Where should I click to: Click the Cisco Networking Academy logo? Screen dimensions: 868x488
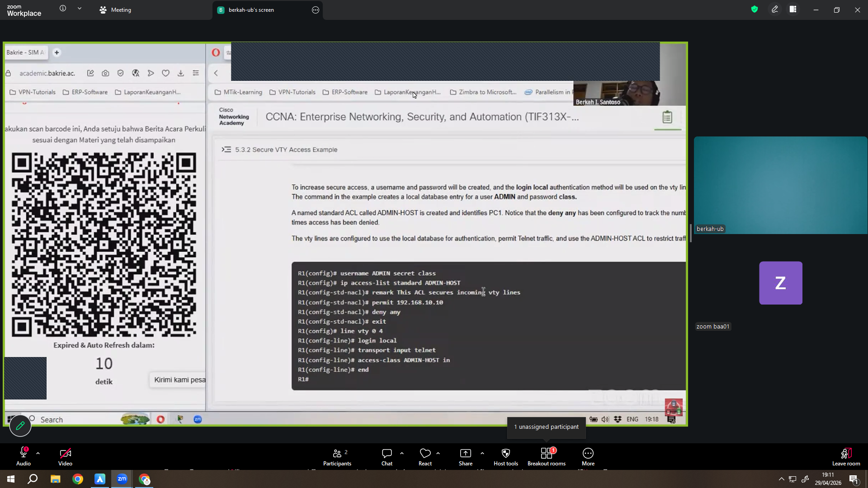234,117
